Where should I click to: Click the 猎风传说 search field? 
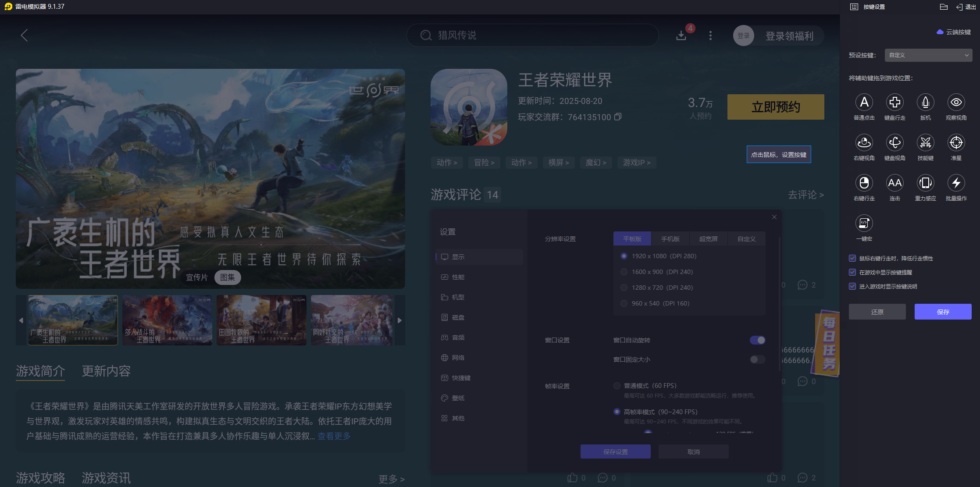click(533, 35)
